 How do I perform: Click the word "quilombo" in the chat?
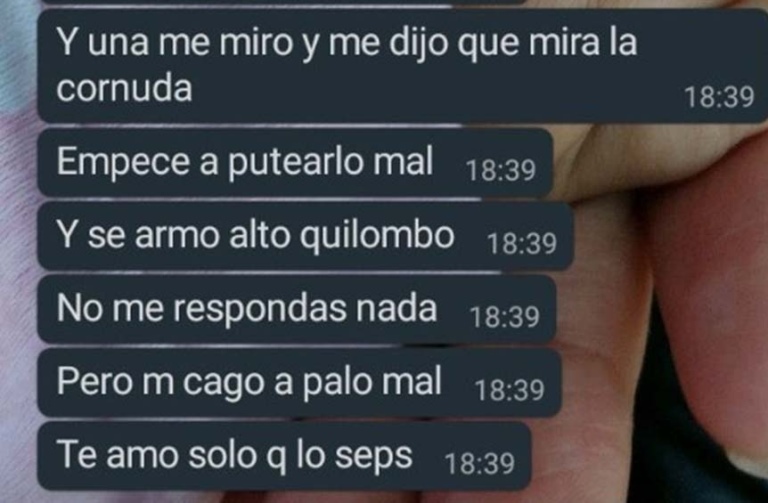[x=377, y=236]
